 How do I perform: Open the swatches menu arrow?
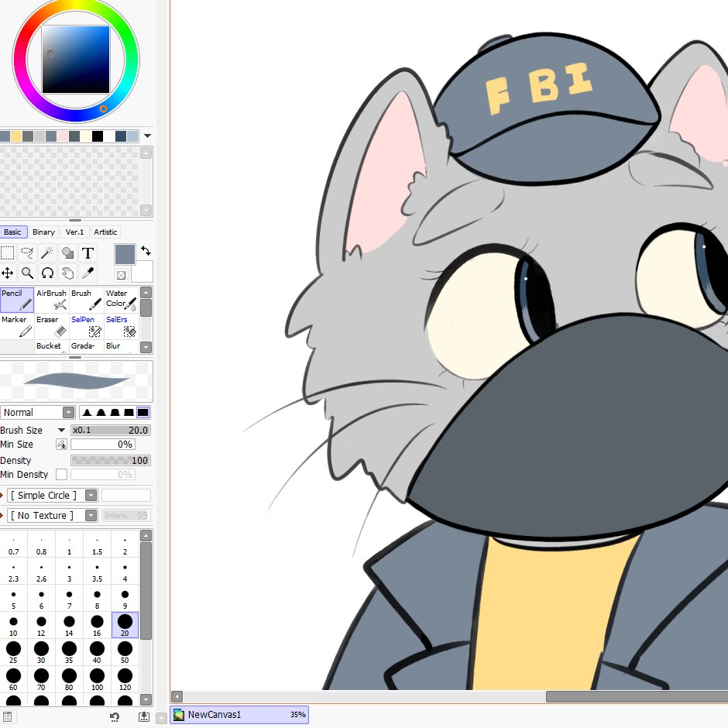(x=147, y=136)
